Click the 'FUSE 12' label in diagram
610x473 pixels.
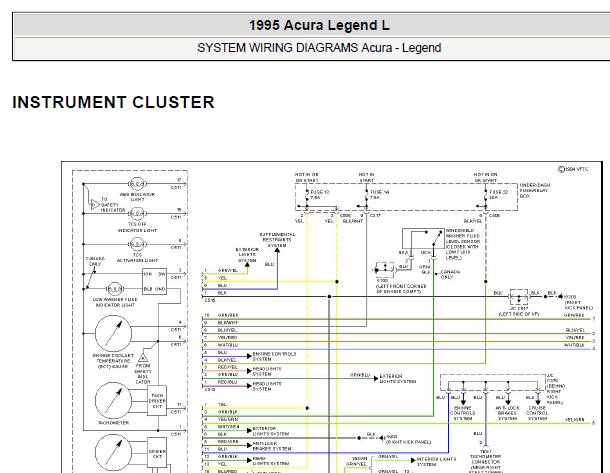(x=320, y=194)
